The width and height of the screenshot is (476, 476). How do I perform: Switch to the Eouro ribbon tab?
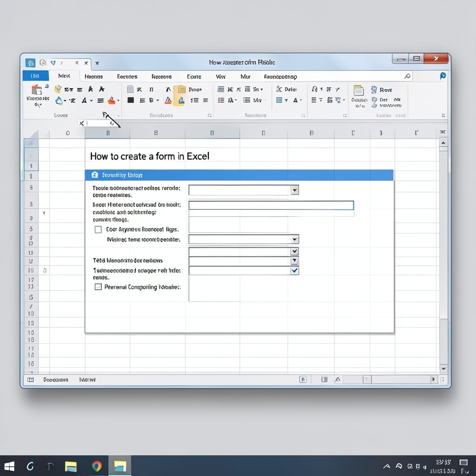[194, 77]
